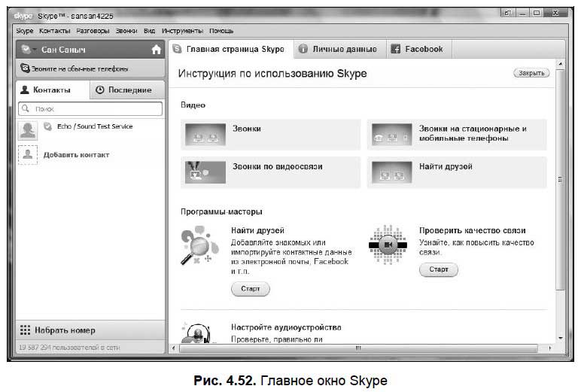The image size is (581, 392).
Task: Click the horizontal scrollbar thumb
Action: pos(358,348)
